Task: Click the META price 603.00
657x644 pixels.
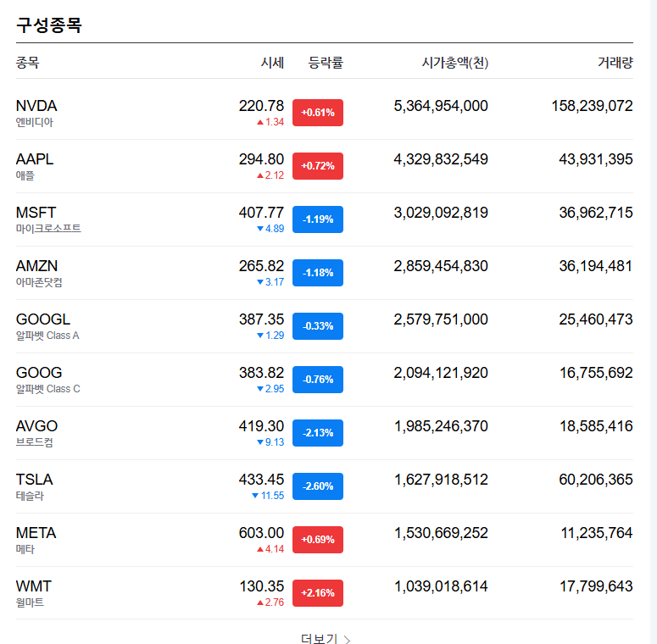Action: click(x=261, y=533)
